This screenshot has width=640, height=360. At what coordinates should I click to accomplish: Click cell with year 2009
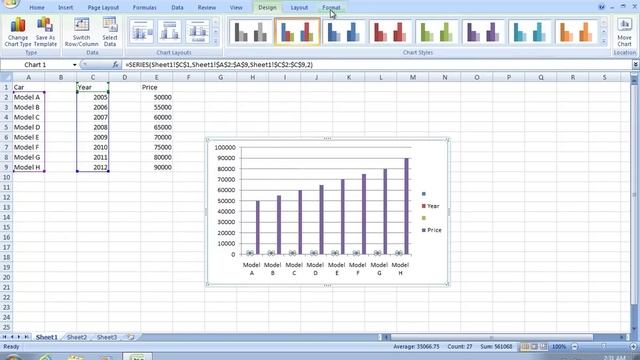point(93,137)
